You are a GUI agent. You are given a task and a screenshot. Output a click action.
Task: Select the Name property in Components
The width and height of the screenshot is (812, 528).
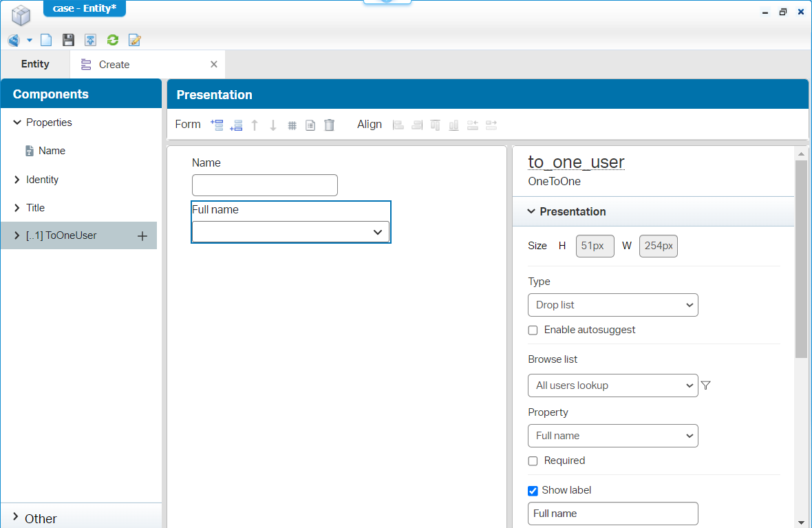click(x=52, y=151)
